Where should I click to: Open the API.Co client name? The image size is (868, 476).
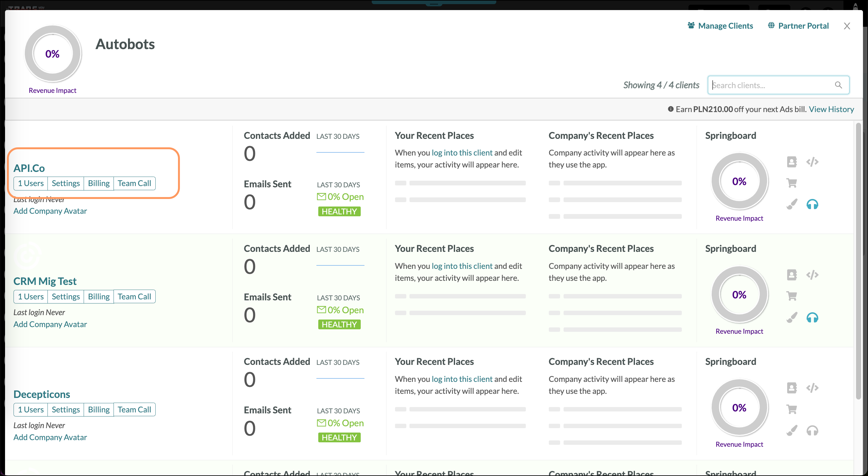click(x=29, y=168)
